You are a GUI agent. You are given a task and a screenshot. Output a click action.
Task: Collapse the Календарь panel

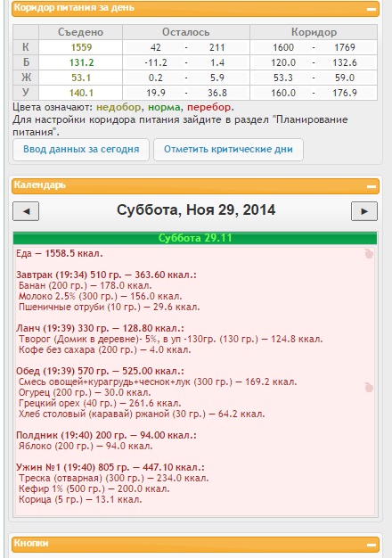click(x=372, y=186)
